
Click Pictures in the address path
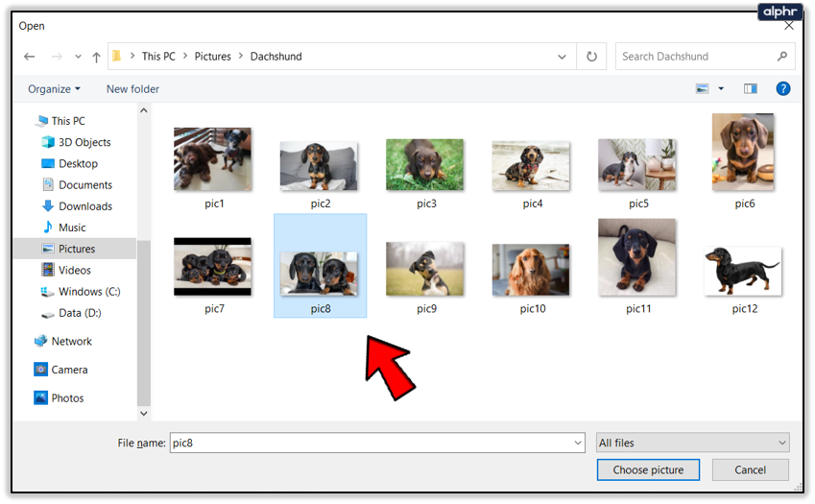[212, 56]
